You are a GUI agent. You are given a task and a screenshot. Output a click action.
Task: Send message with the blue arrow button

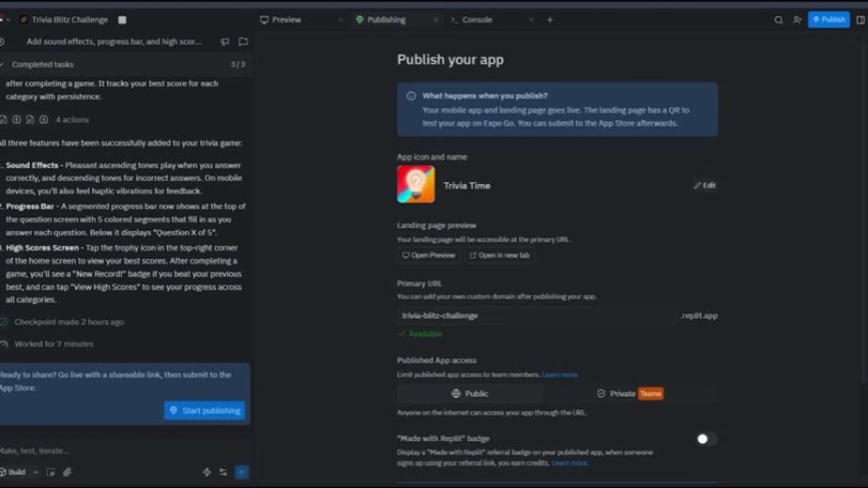[x=242, y=472]
